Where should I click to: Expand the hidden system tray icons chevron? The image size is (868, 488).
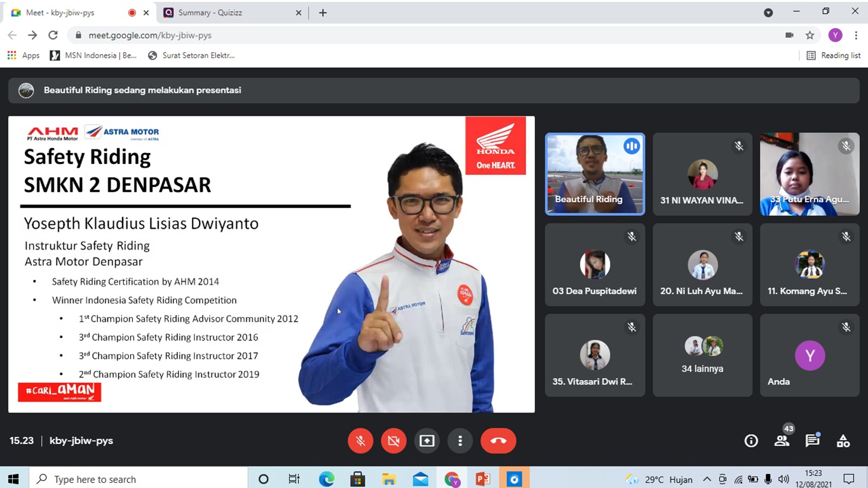point(707,479)
